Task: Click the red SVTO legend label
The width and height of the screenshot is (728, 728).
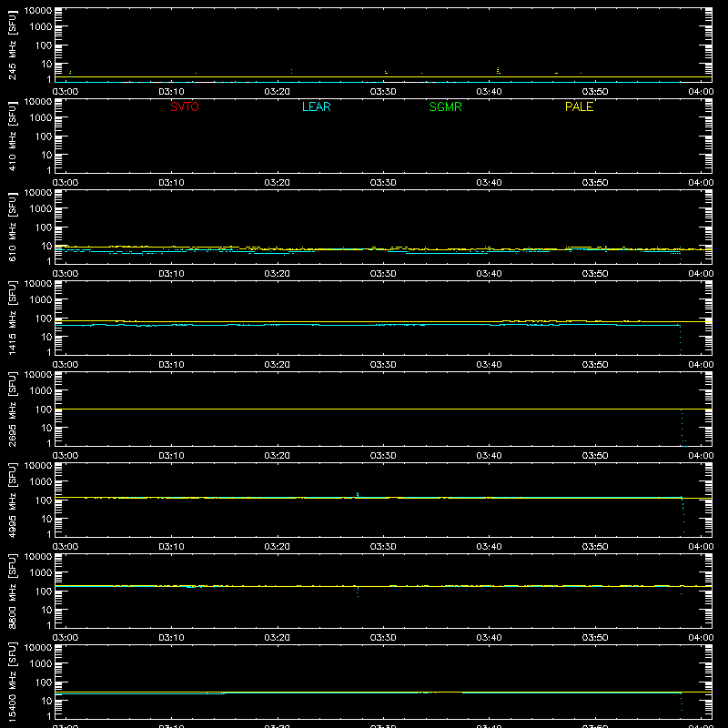Action: click(x=185, y=106)
